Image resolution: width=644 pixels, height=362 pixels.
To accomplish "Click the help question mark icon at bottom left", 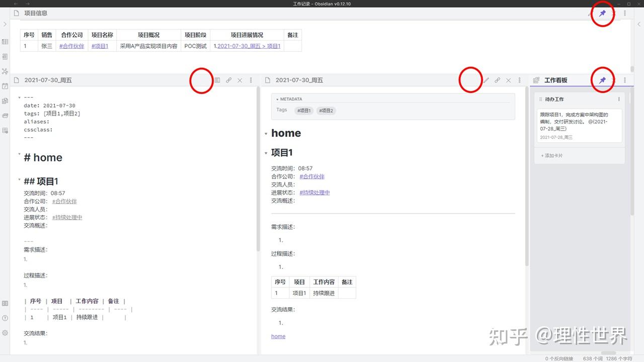I will [x=5, y=317].
